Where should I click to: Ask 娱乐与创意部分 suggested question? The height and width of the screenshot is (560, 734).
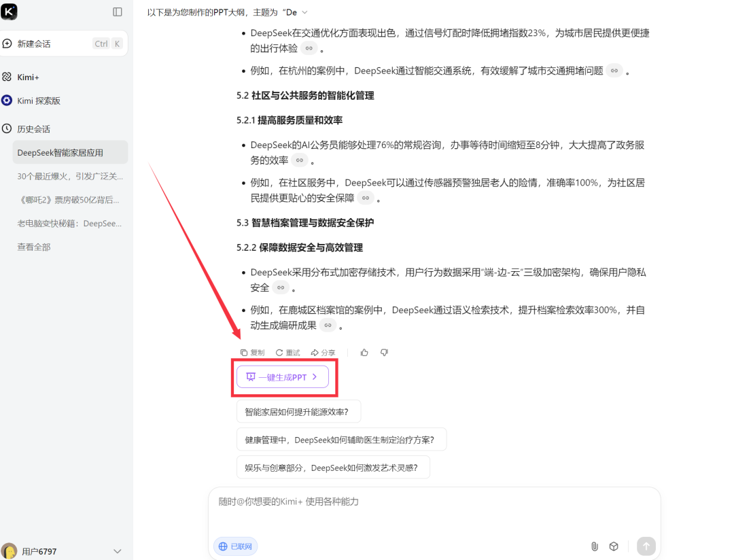[x=333, y=468]
